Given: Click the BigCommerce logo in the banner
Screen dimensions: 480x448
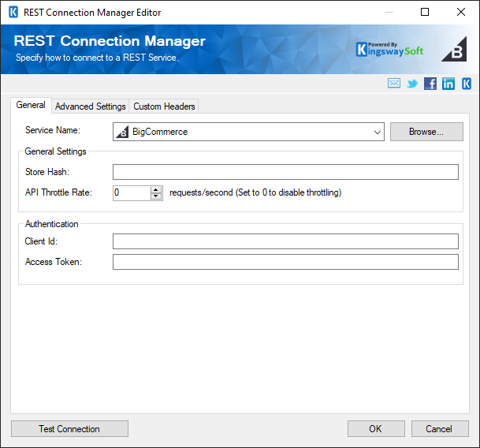Looking at the screenshot, I should point(454,50).
